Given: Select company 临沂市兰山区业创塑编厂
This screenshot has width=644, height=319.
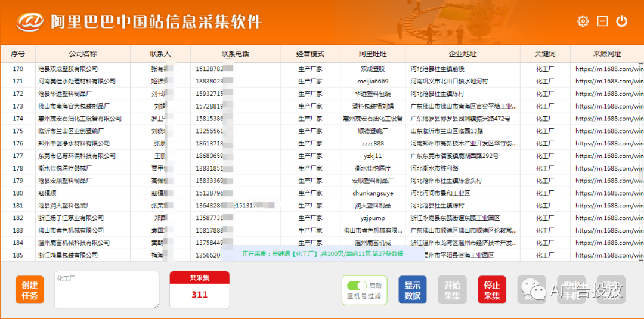Looking at the screenshot, I should (70, 131).
